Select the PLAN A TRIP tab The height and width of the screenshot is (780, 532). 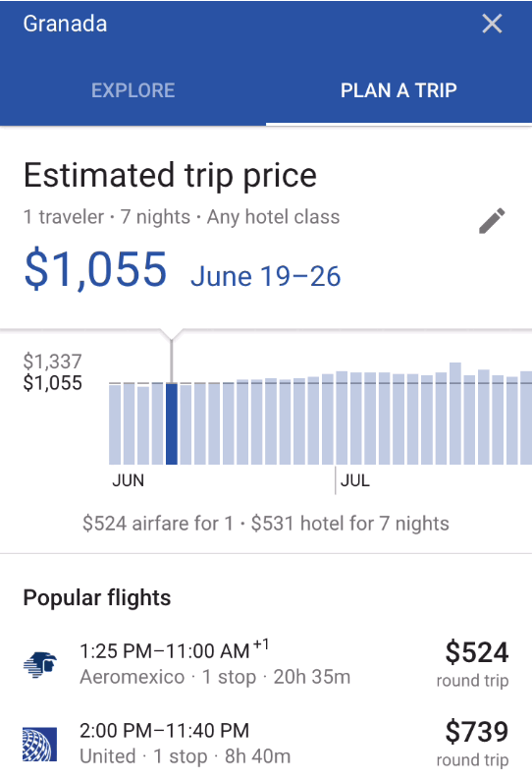399,90
